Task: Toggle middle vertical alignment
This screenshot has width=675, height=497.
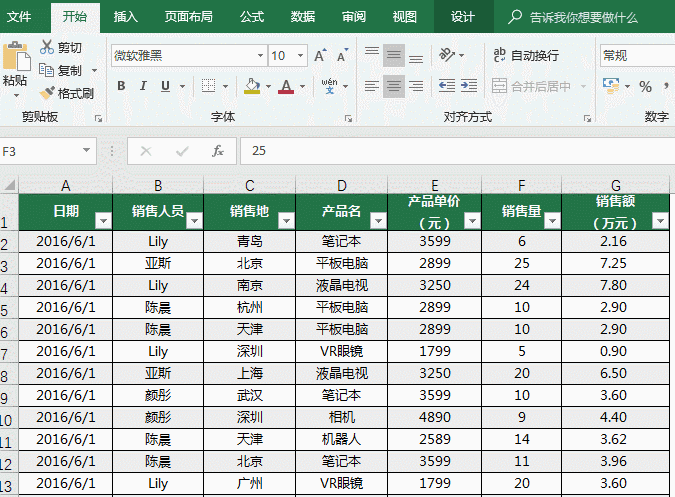Action: (x=393, y=55)
